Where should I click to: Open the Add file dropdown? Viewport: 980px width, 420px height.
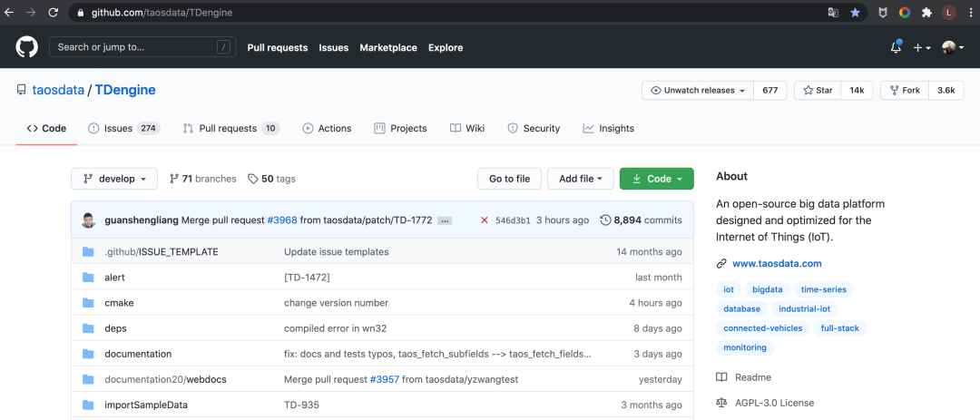pos(581,179)
